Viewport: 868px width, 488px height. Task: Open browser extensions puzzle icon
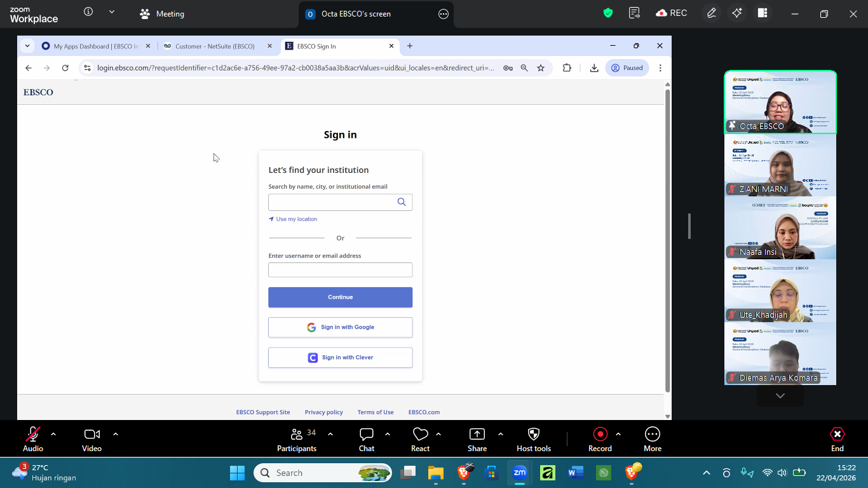pyautogui.click(x=567, y=68)
